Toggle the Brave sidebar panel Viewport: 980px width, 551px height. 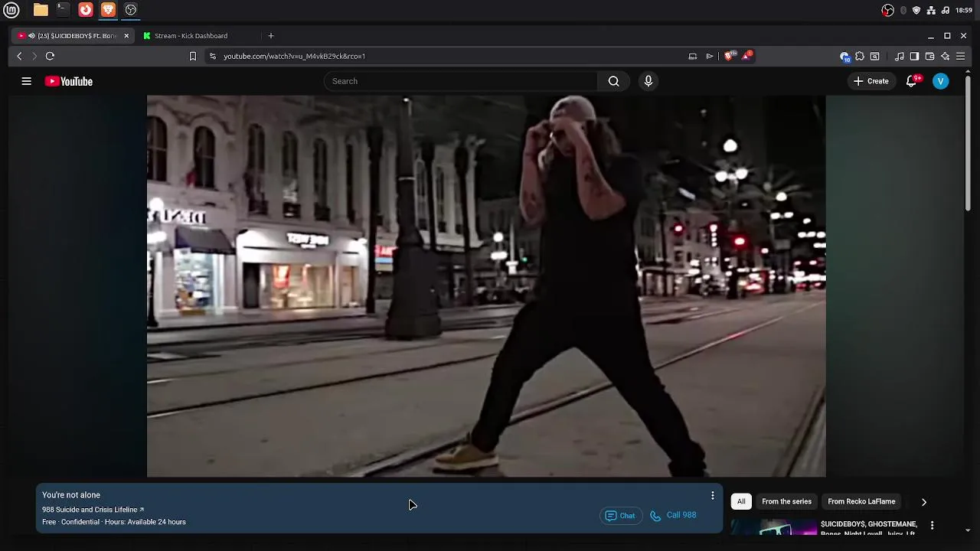click(914, 56)
